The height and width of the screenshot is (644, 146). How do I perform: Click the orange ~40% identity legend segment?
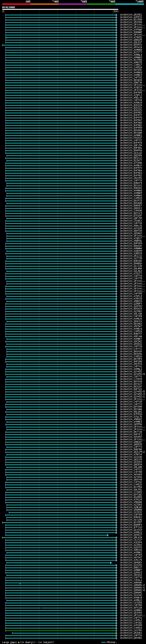[45, 4]
